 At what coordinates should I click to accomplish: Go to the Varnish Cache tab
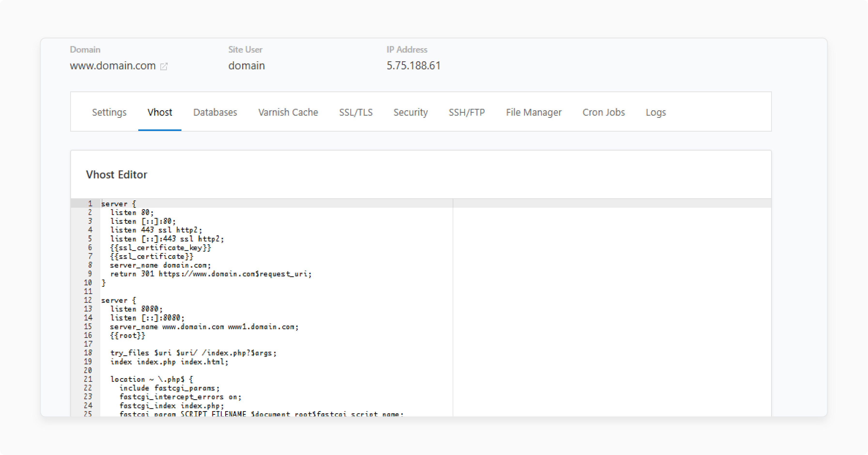(288, 112)
